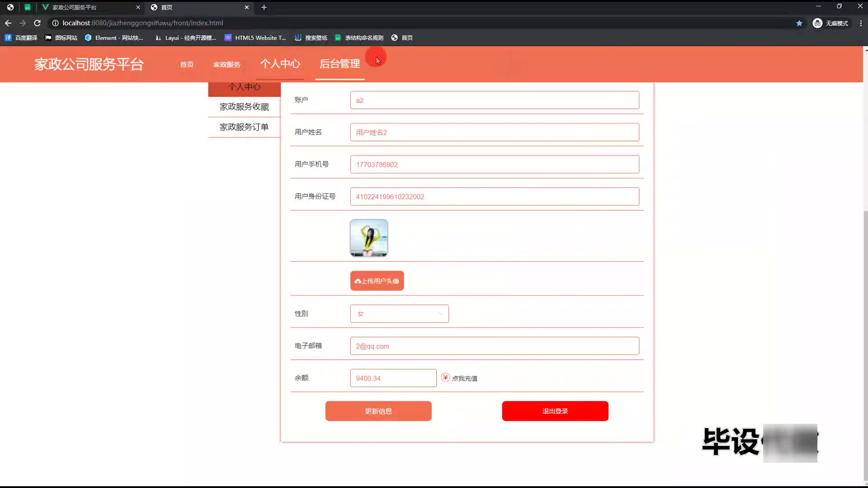Click the 上传用户头像 upload button
The image size is (868, 488).
point(377,281)
